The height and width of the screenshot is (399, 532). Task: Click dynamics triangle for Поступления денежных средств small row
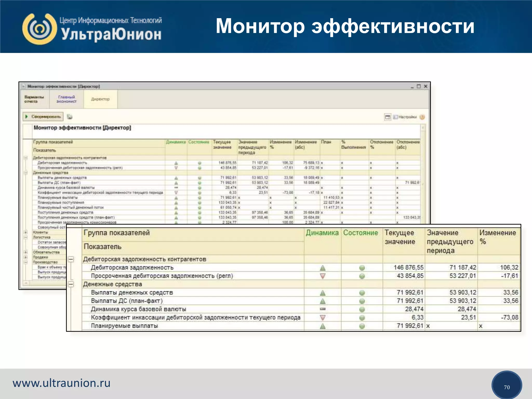click(x=176, y=212)
